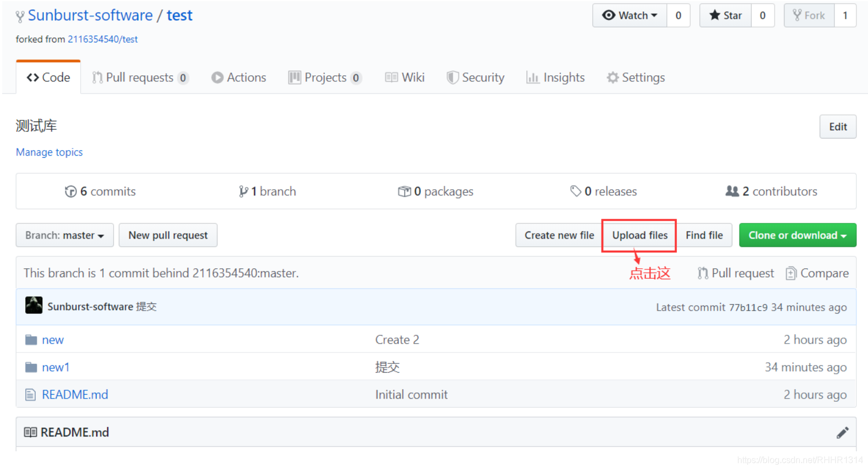Click the Watch count 0

(x=678, y=15)
